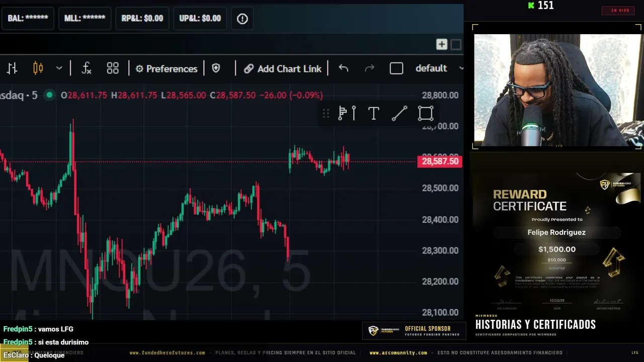
Task: Click the streamer webcam feed
Action: [x=558, y=90]
